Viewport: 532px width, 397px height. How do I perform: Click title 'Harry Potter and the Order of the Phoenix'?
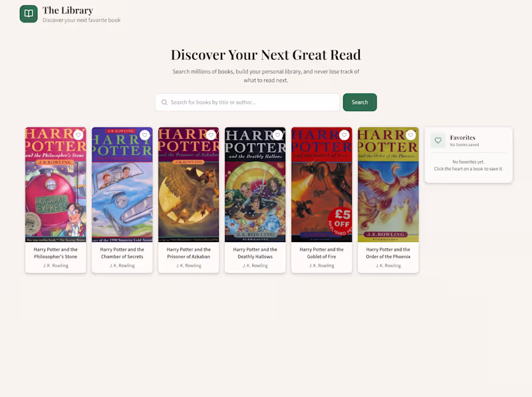coord(388,253)
